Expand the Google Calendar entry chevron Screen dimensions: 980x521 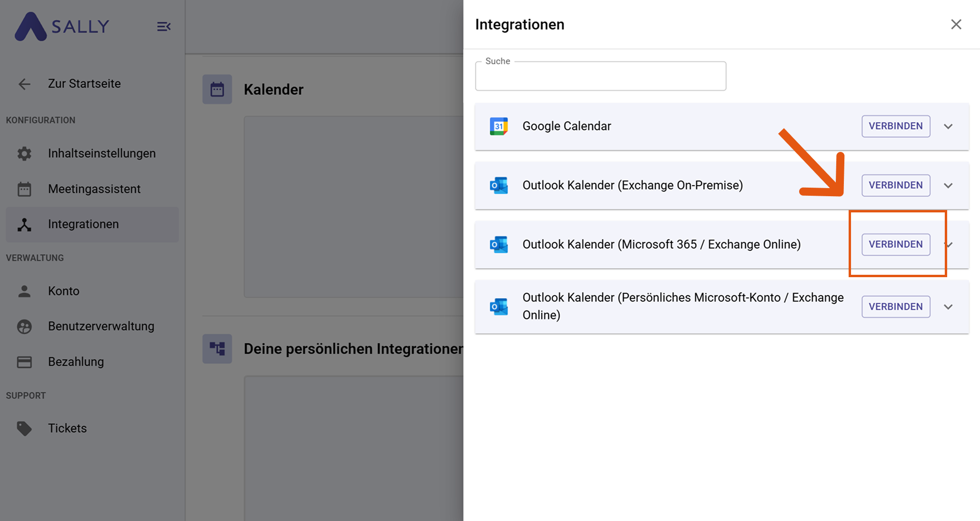(x=948, y=126)
